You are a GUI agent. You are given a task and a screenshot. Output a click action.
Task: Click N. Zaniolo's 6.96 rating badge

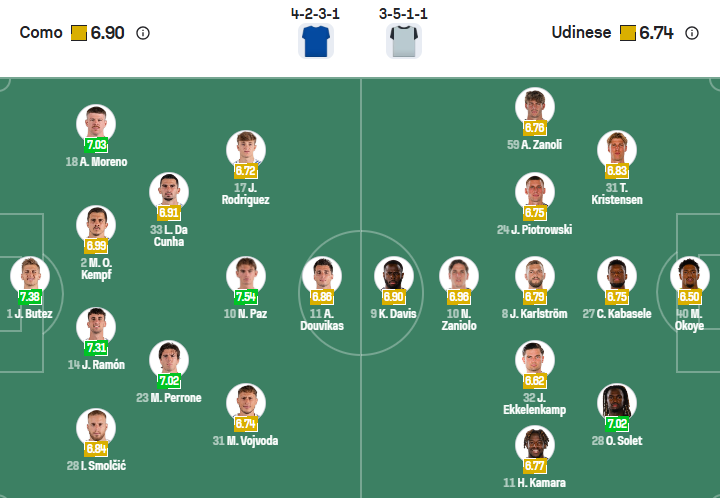(459, 297)
